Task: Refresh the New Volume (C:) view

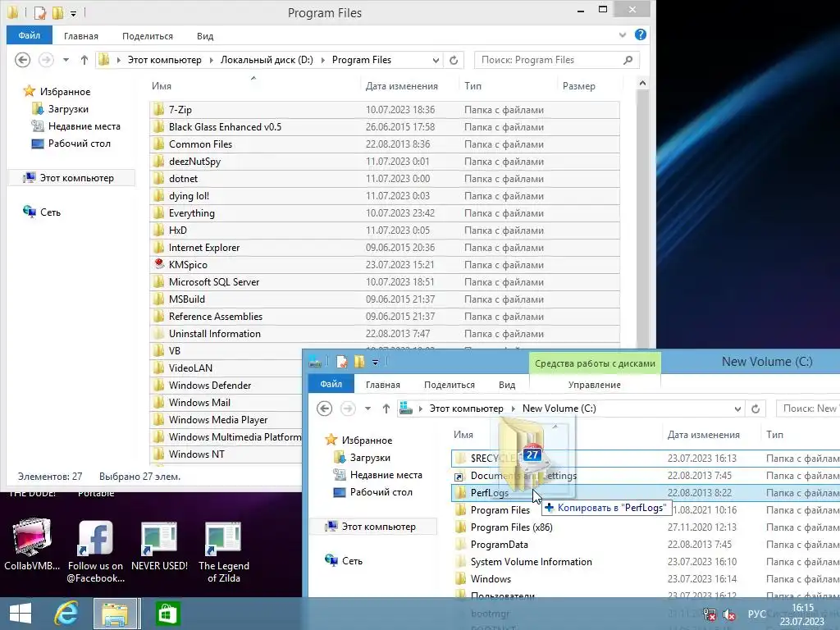Action: coord(756,409)
